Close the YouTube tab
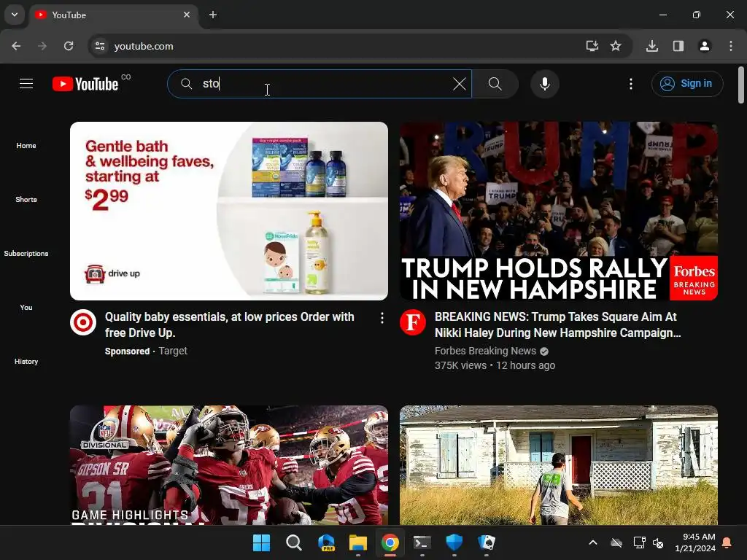The width and height of the screenshot is (747, 560). click(187, 15)
